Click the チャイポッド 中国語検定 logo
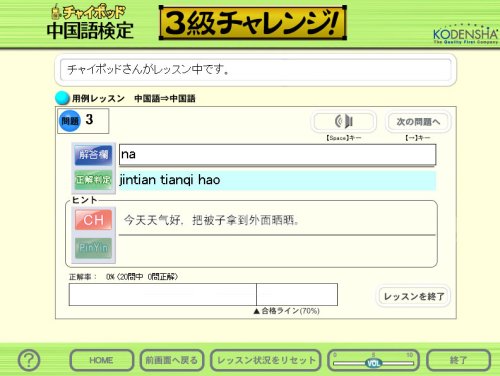500x376 pixels. click(x=90, y=23)
